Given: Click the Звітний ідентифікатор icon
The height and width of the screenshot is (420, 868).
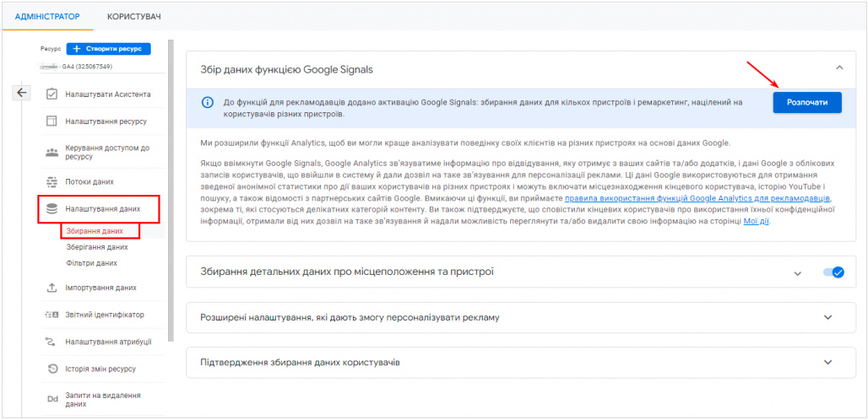Looking at the screenshot, I should (52, 315).
